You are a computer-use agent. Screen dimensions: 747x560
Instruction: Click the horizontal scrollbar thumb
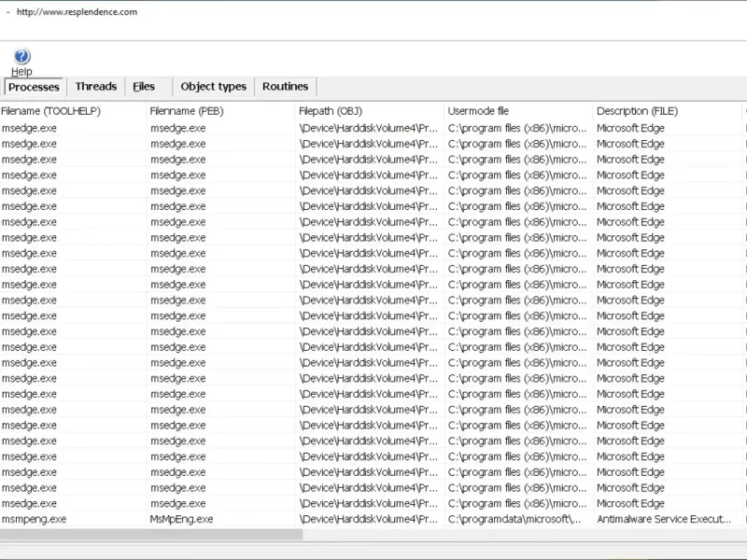(x=151, y=535)
